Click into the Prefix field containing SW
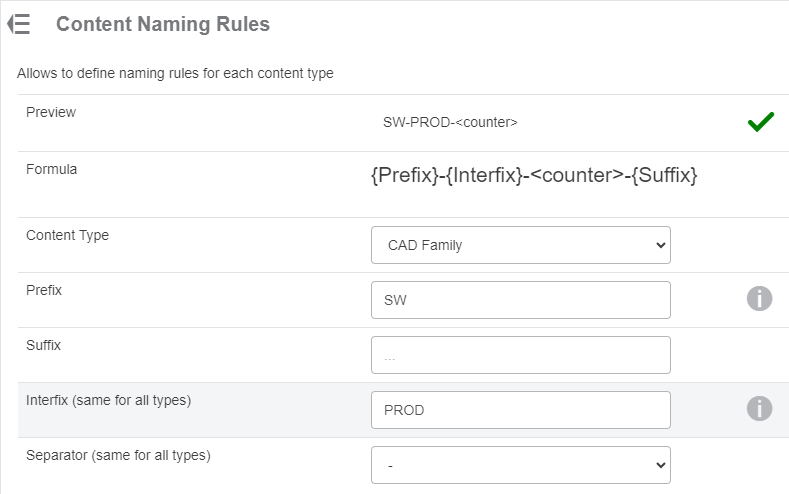The height and width of the screenshot is (494, 789). [520, 300]
